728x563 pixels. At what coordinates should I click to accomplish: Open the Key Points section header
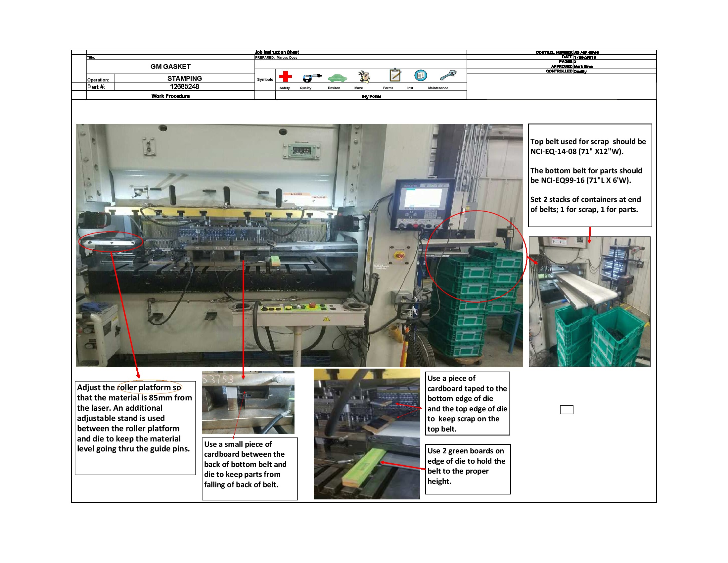(x=371, y=96)
